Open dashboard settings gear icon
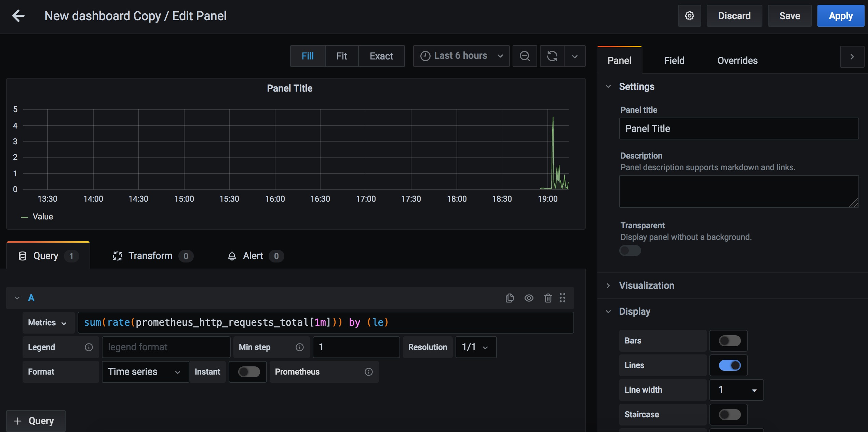 pos(689,16)
